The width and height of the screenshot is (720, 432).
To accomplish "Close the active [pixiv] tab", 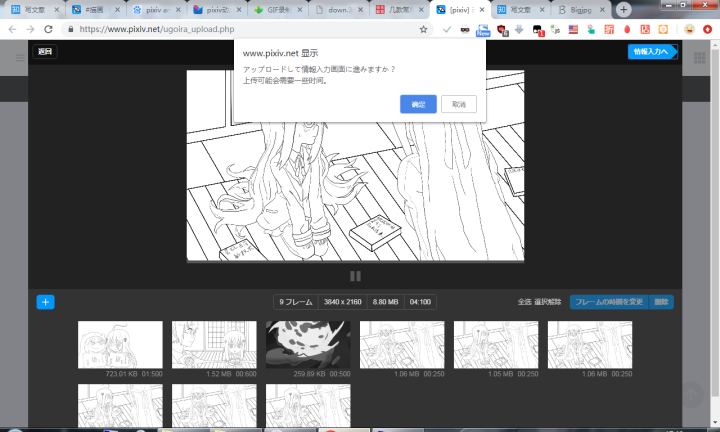I will point(482,10).
